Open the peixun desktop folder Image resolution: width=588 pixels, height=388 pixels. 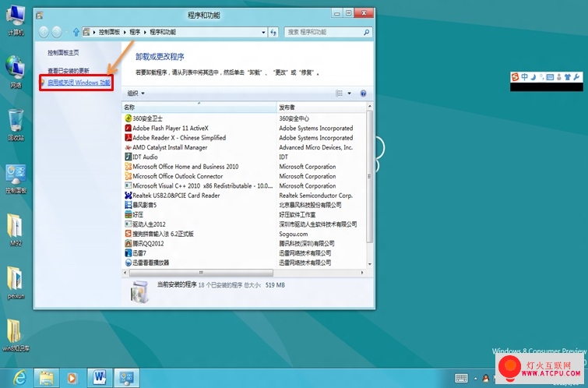[x=16, y=283]
